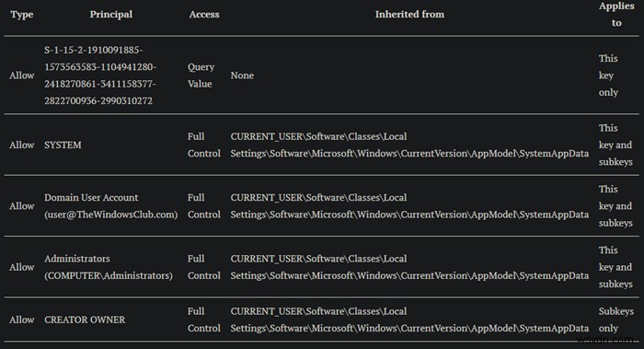Click applies-to cell in Domain User Account row
Image resolution: width=644 pixels, height=349 pixels.
615,206
